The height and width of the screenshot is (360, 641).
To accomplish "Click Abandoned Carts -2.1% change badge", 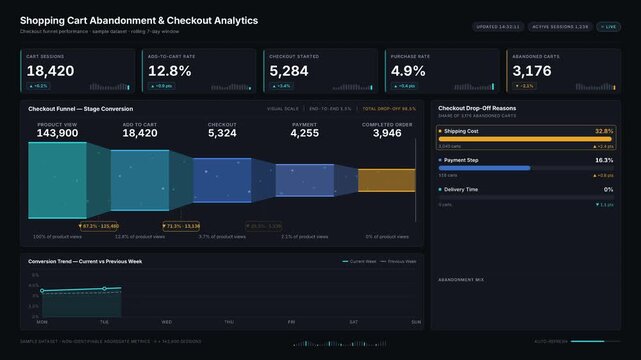I will pos(524,86).
